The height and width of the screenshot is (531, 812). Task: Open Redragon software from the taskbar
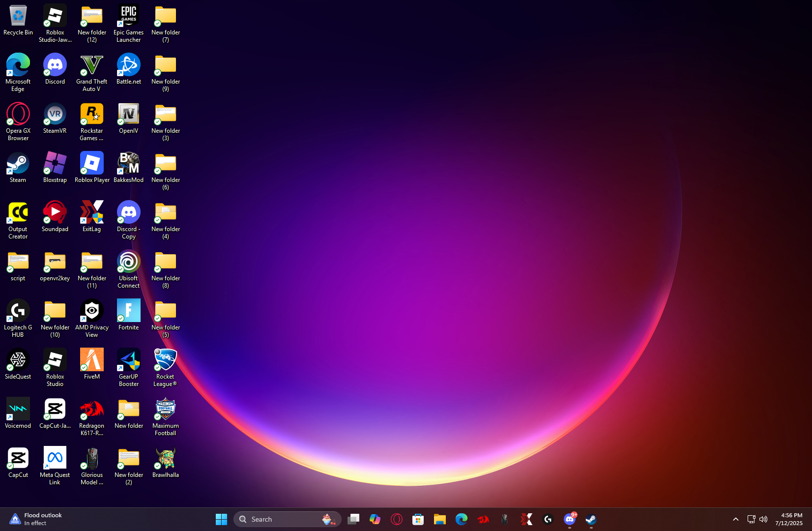point(483,519)
